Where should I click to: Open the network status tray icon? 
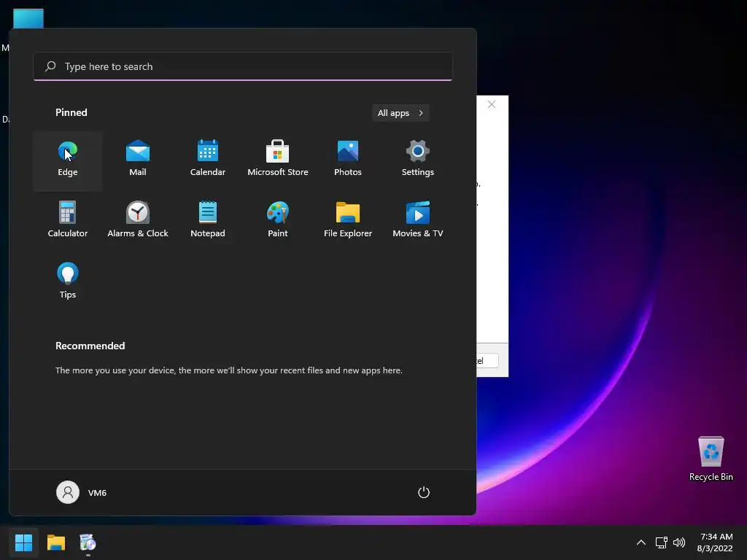pos(661,542)
